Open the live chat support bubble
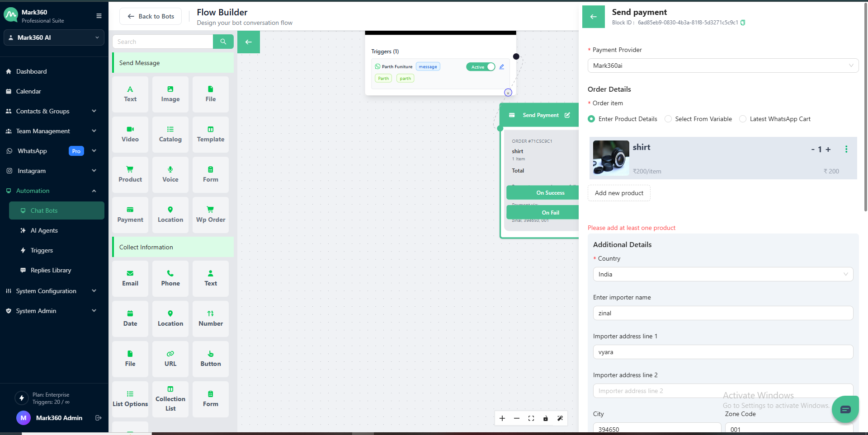Image resolution: width=868 pixels, height=435 pixels. point(845,409)
